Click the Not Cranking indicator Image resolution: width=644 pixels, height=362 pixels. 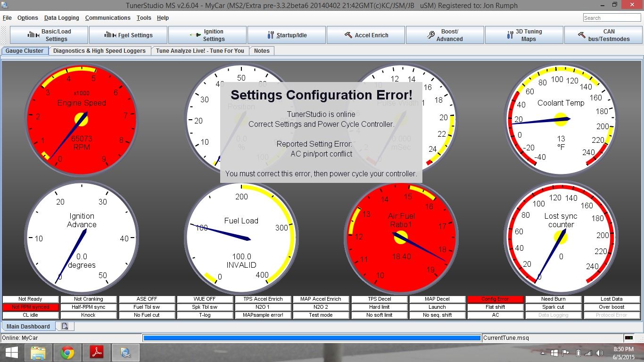89,299
